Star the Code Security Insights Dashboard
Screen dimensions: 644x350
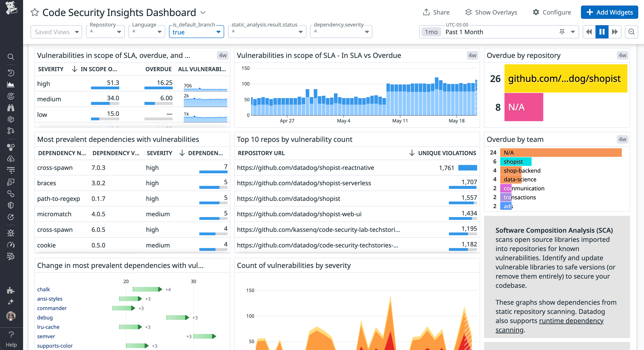coord(35,12)
